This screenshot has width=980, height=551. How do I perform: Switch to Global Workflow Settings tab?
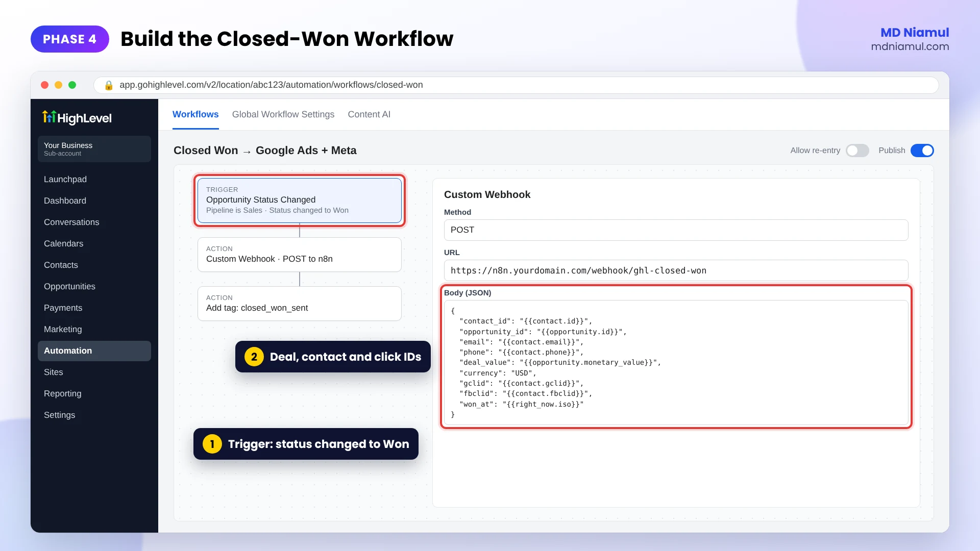(283, 114)
